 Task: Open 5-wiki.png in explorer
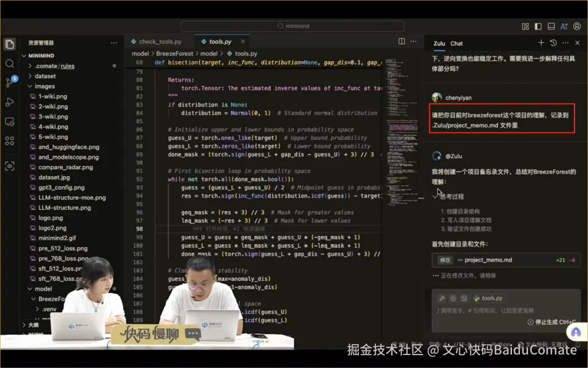(x=53, y=137)
